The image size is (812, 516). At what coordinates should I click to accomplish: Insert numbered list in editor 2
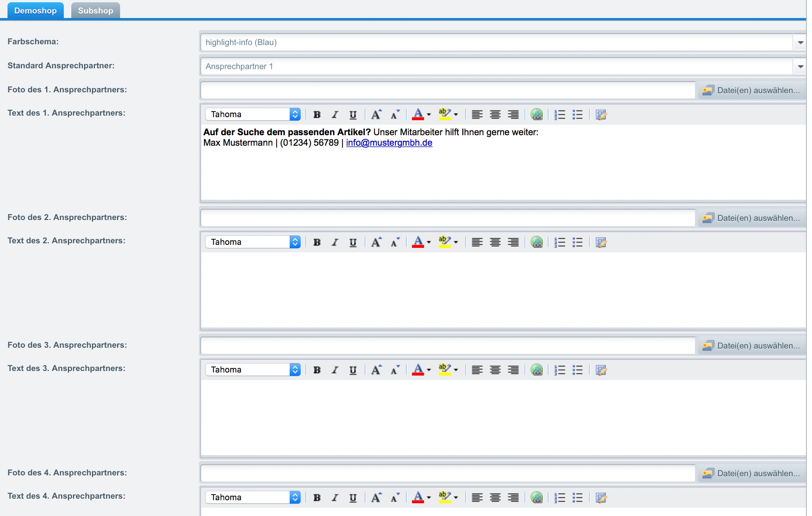click(560, 242)
